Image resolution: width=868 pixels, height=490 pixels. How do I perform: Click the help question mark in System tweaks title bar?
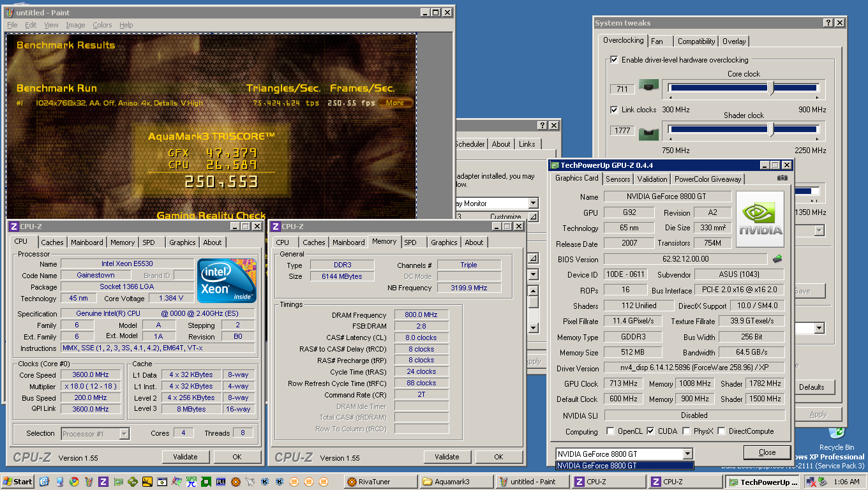coord(828,22)
